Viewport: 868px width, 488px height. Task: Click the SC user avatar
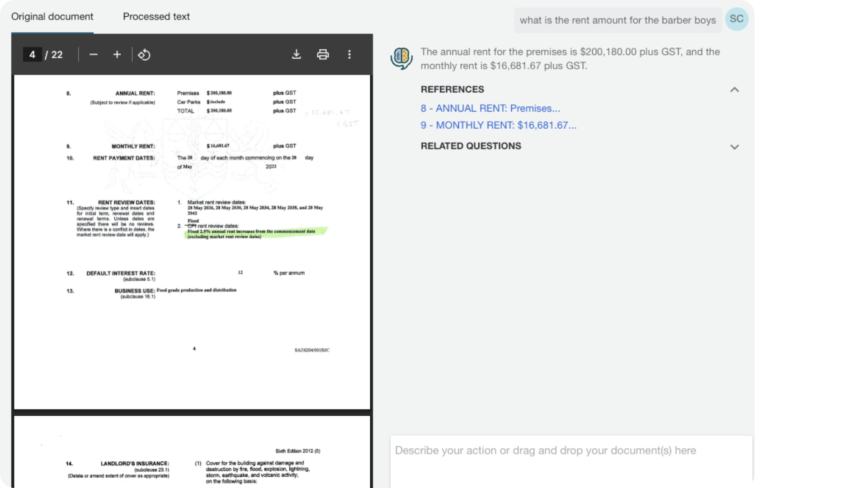(736, 19)
